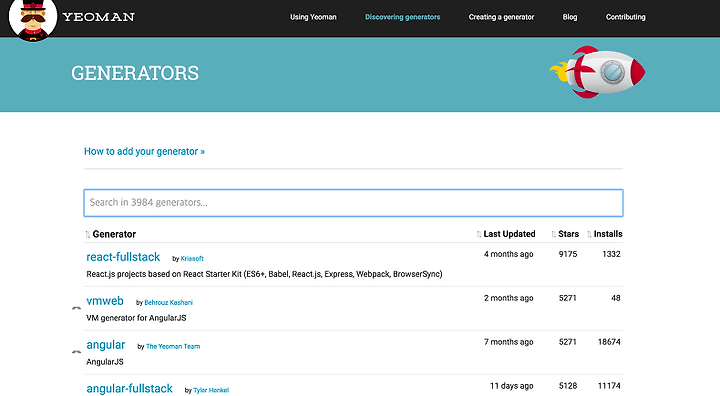Open the vmweb generator link
This screenshot has width=720, height=396.
click(105, 301)
